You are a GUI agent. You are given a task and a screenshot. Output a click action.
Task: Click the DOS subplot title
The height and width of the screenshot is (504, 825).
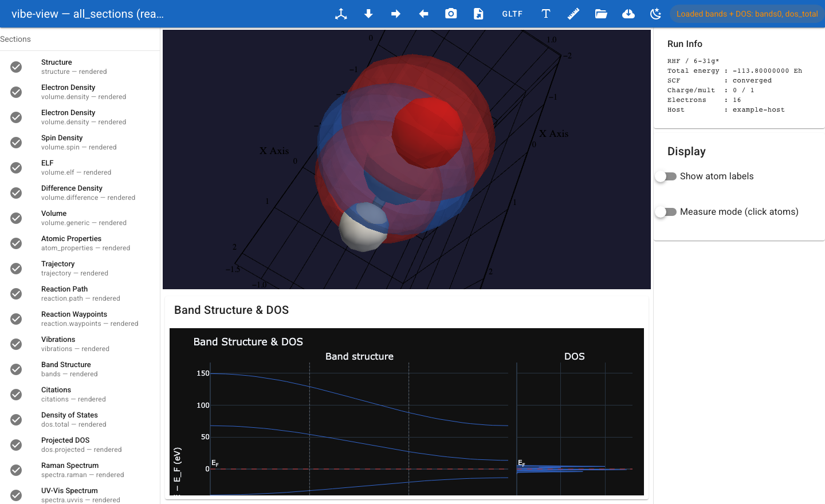574,356
